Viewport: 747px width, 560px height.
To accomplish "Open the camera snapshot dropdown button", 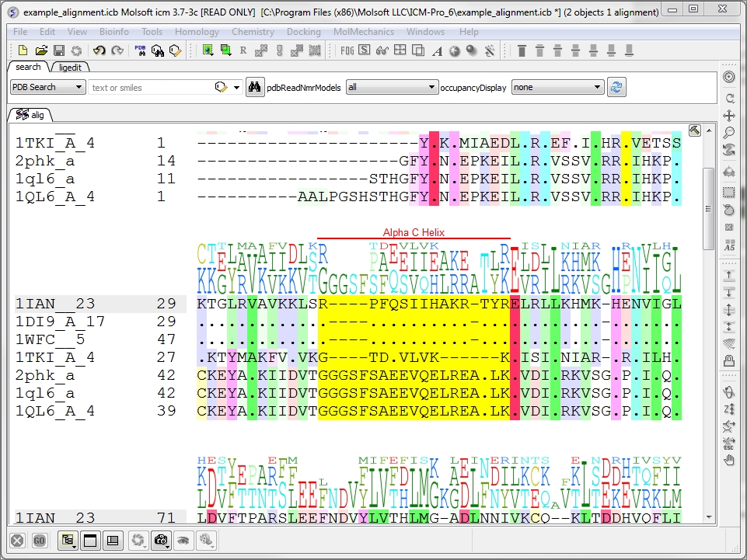I will [162, 540].
